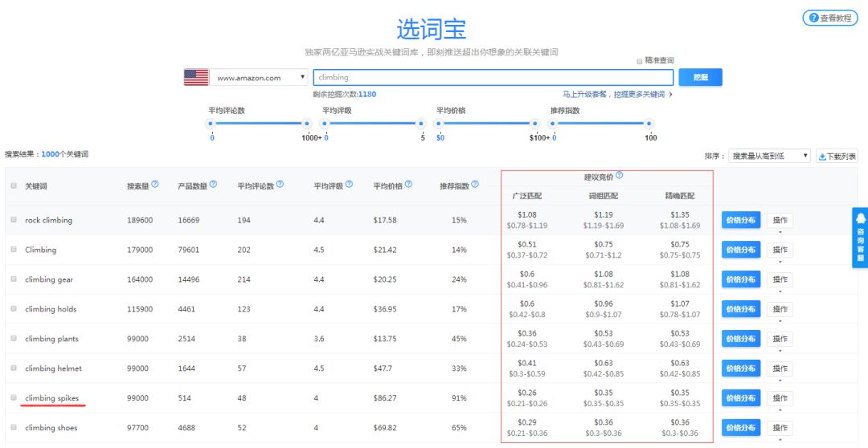The image size is (868, 448).
Task: Check the box for climbing shoes row
Action: click(14, 428)
